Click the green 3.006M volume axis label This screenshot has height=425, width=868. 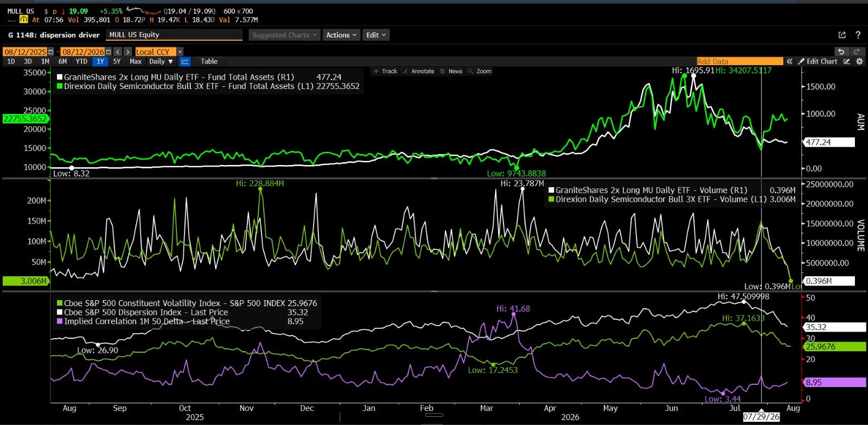(25, 281)
